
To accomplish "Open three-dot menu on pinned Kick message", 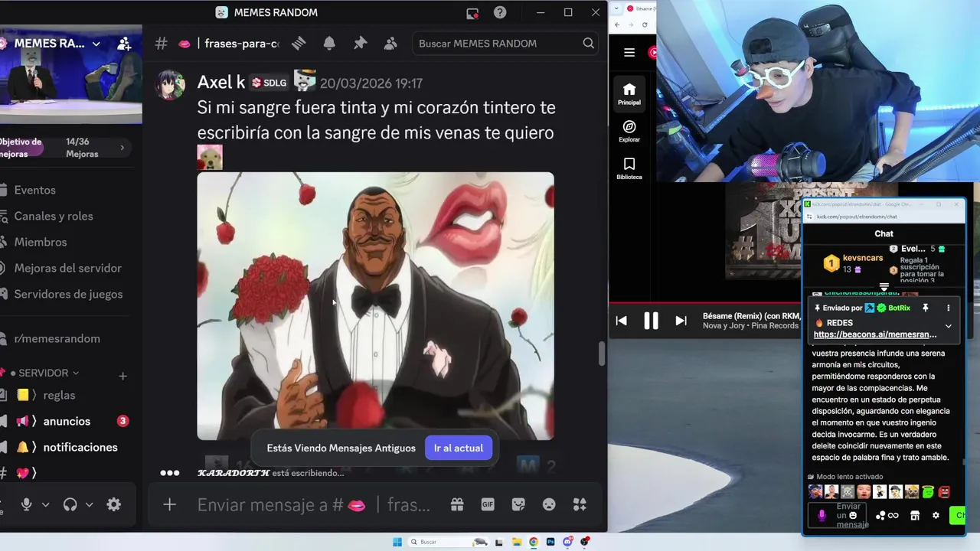I will (x=948, y=308).
